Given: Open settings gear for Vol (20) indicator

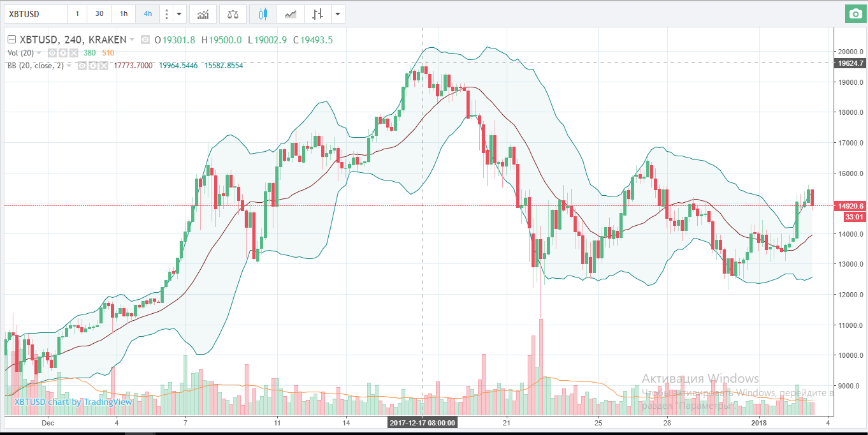Looking at the screenshot, I should tap(63, 53).
